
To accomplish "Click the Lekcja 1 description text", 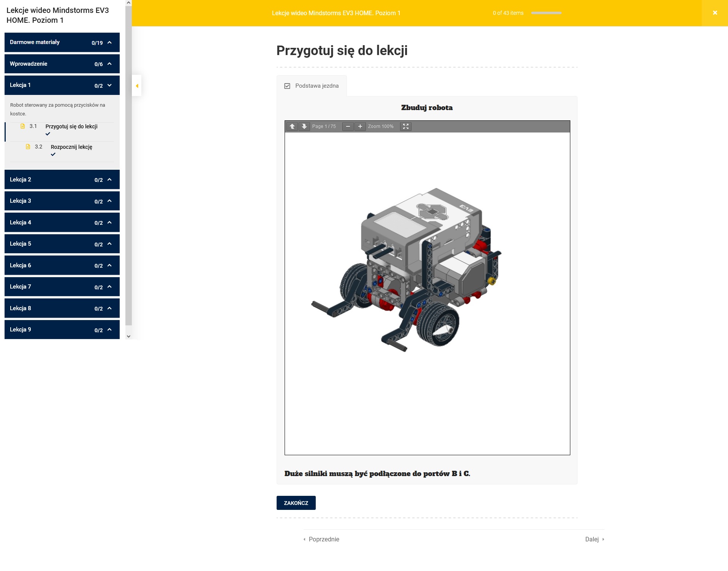I will point(58,109).
